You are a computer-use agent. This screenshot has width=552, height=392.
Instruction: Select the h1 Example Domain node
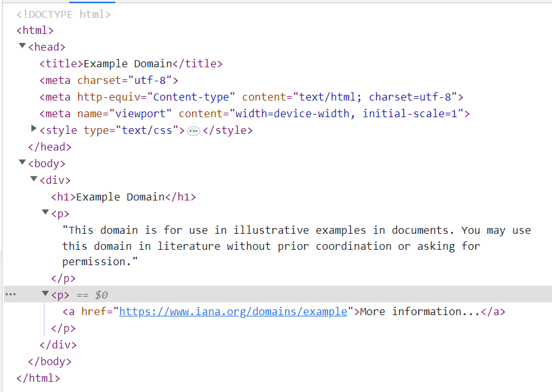click(x=124, y=197)
